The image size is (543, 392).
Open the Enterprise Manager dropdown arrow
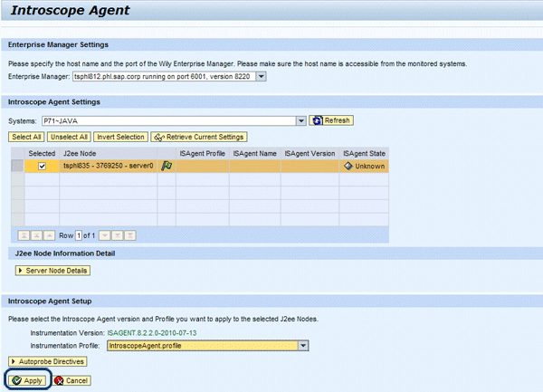[x=262, y=77]
